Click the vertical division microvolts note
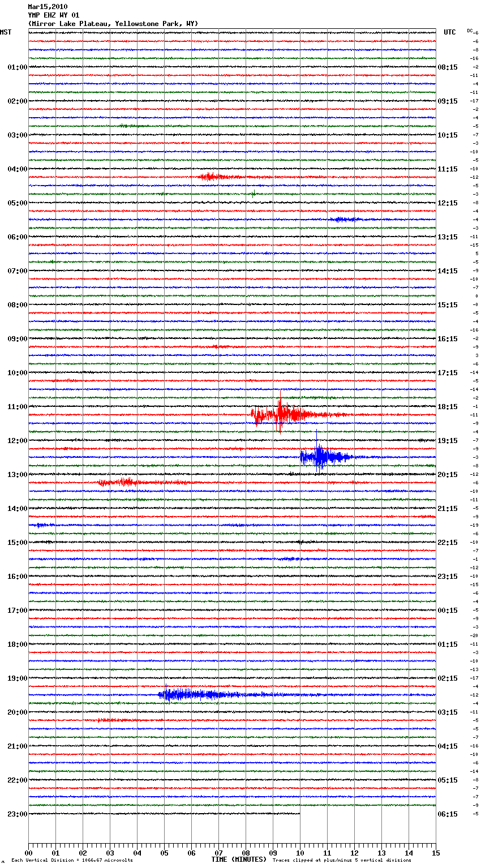Viewport: 481px width, 868px height. coord(72,861)
